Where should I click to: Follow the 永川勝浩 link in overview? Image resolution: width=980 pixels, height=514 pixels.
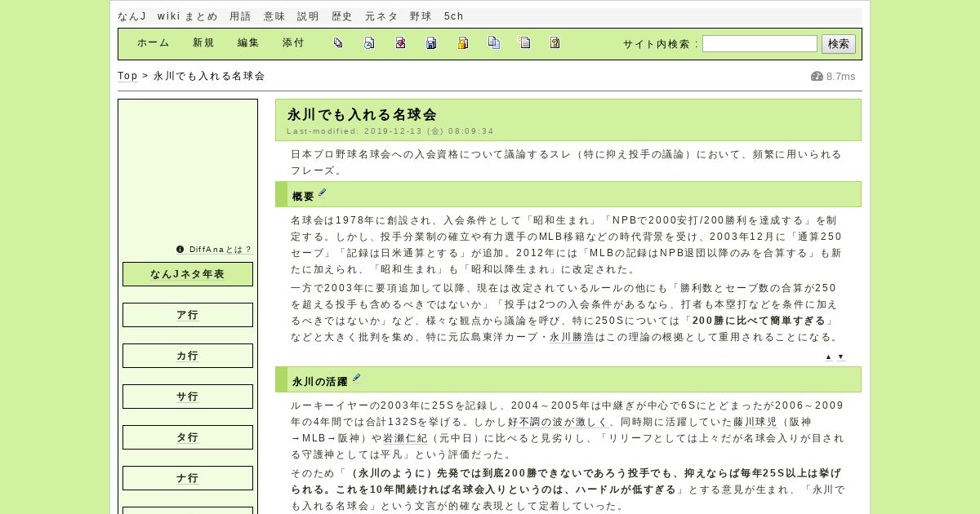coord(572,337)
